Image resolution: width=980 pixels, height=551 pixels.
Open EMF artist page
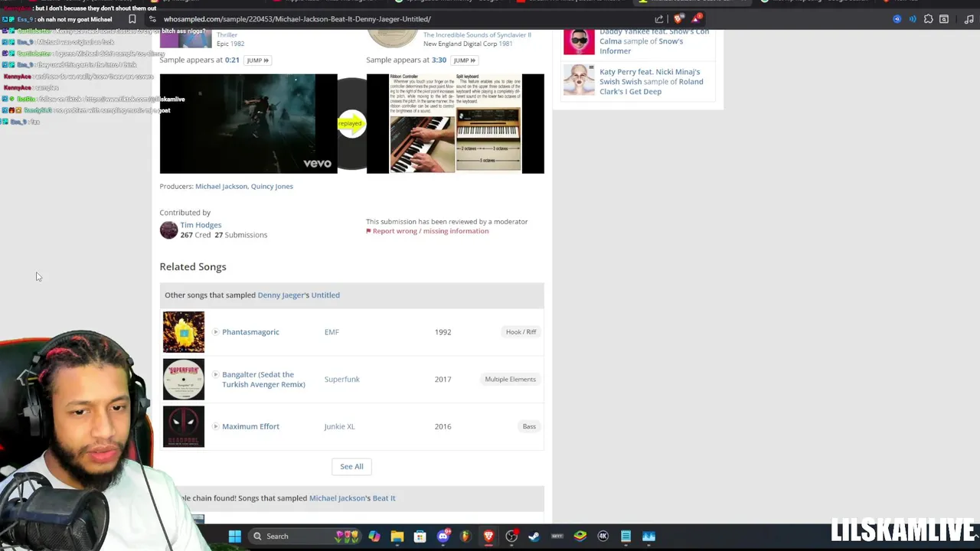point(332,332)
